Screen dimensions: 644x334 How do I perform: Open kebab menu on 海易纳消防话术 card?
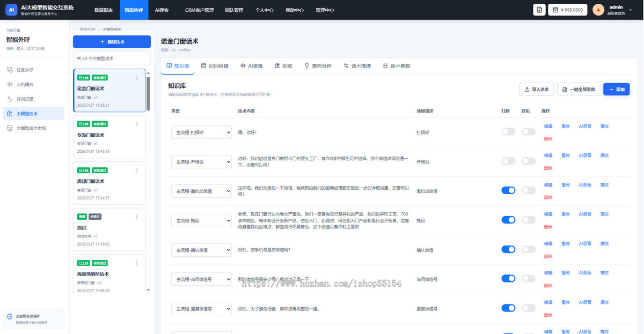pos(137,263)
